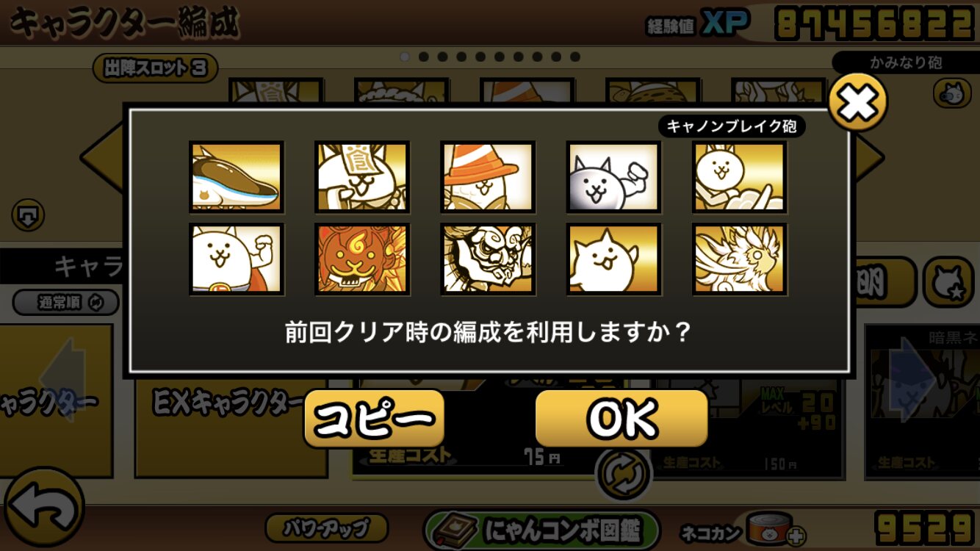Go back using the return arrow button
This screenshot has height=551, width=980.
pyautogui.click(x=43, y=508)
